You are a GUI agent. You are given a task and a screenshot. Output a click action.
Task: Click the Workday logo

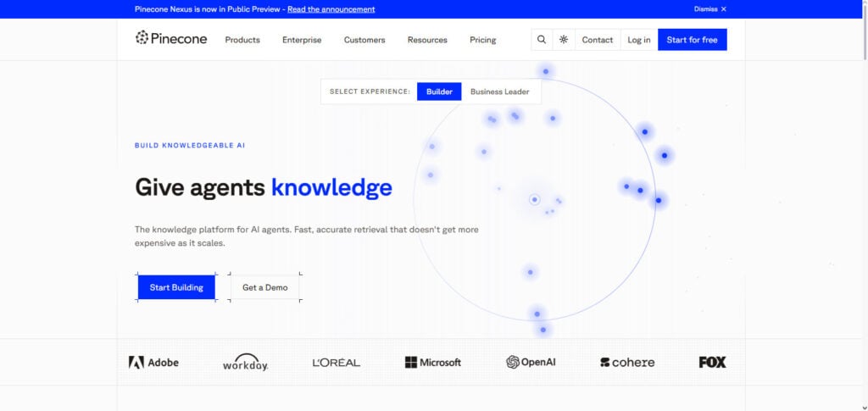click(x=245, y=363)
